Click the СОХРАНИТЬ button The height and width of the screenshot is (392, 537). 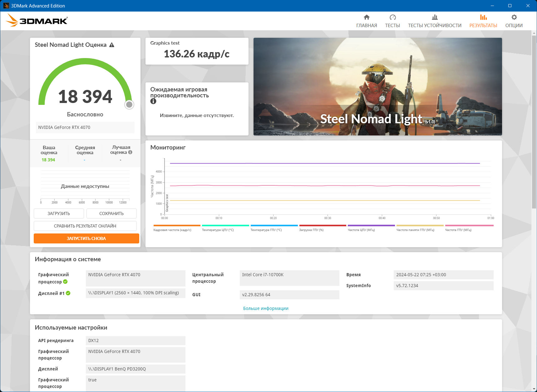click(111, 213)
